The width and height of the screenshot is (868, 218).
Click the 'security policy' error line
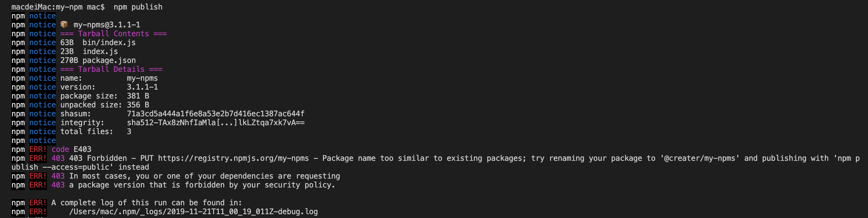coord(202,185)
